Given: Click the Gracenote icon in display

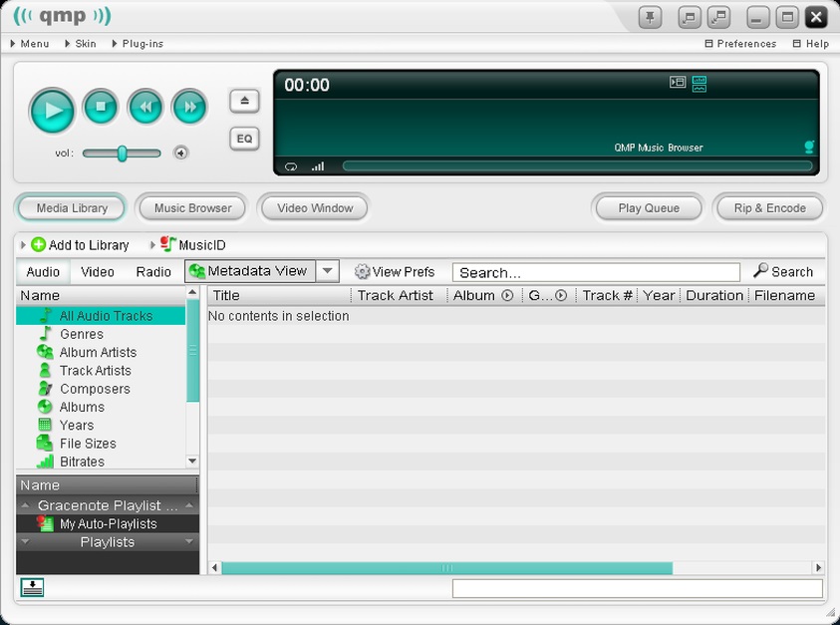Looking at the screenshot, I should (x=809, y=147).
